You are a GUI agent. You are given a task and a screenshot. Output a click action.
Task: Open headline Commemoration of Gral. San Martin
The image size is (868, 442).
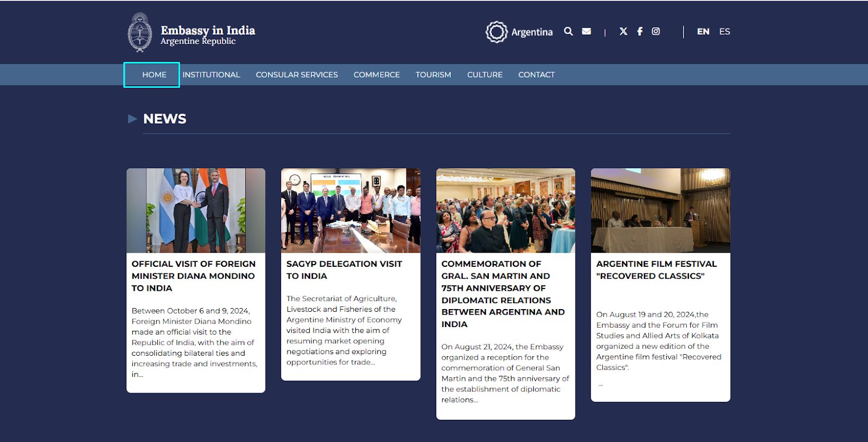[503, 294]
